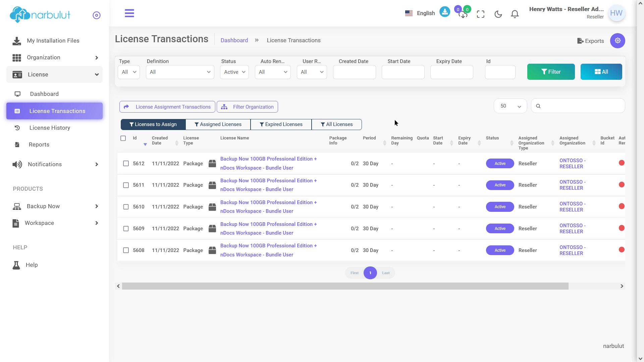The height and width of the screenshot is (362, 644).
Task: Select the checkbox for license 5609
Action: [126, 229]
